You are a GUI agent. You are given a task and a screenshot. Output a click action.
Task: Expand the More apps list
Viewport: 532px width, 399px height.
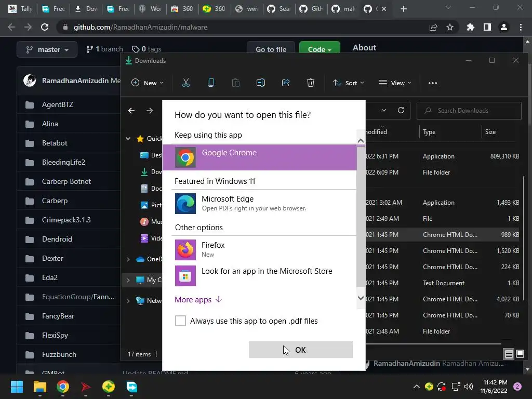198,300
